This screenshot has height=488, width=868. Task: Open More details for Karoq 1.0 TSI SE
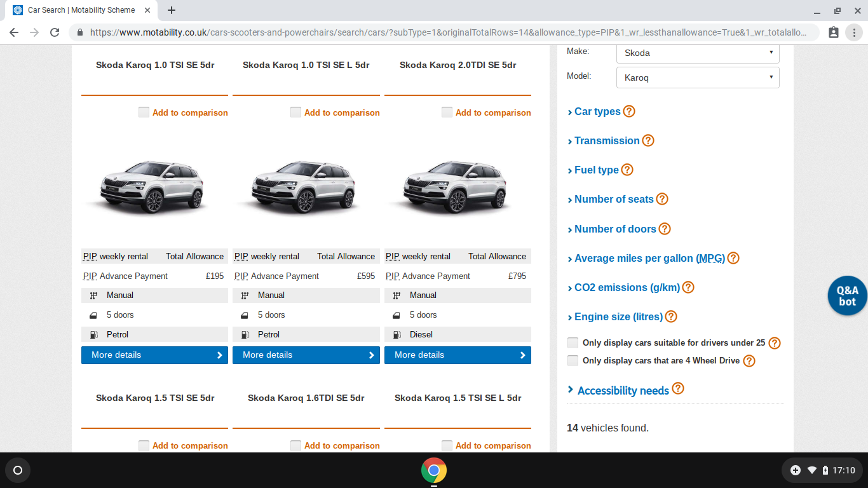point(154,355)
